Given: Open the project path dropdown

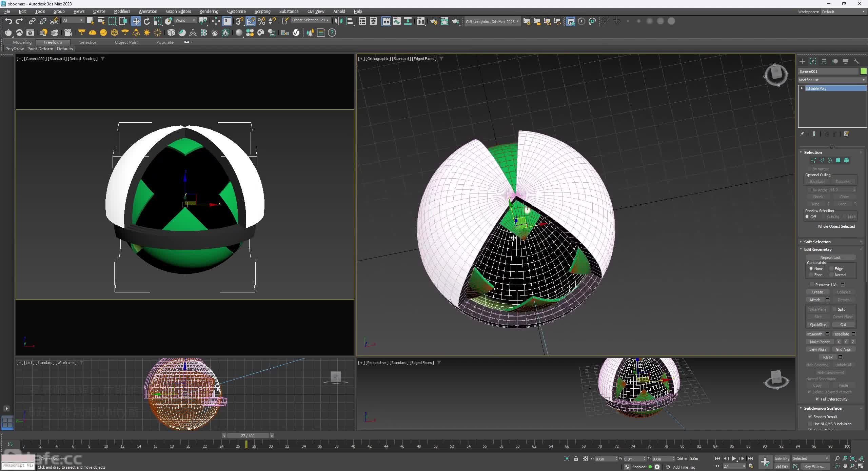Looking at the screenshot, I should click(x=492, y=21).
